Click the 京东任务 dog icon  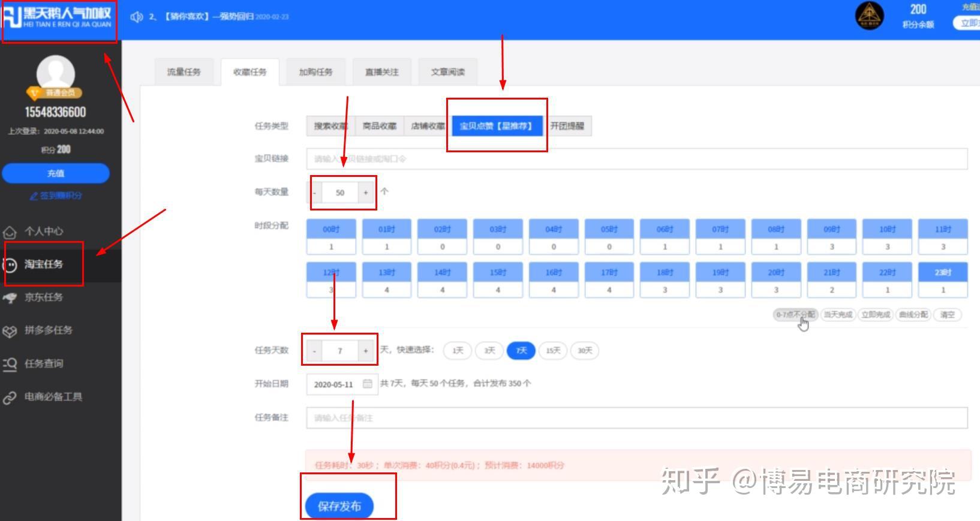coord(10,297)
